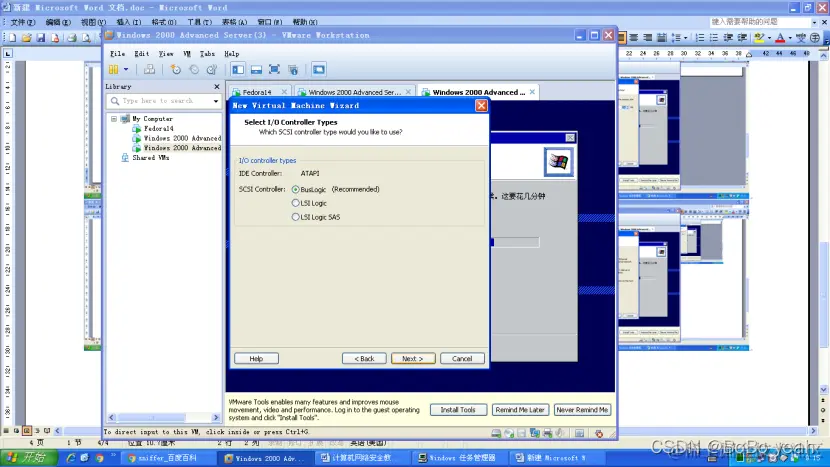Toggle the thumbnail bar icon in VMware toolbar
The width and height of the screenshot is (830, 467).
pos(256,69)
